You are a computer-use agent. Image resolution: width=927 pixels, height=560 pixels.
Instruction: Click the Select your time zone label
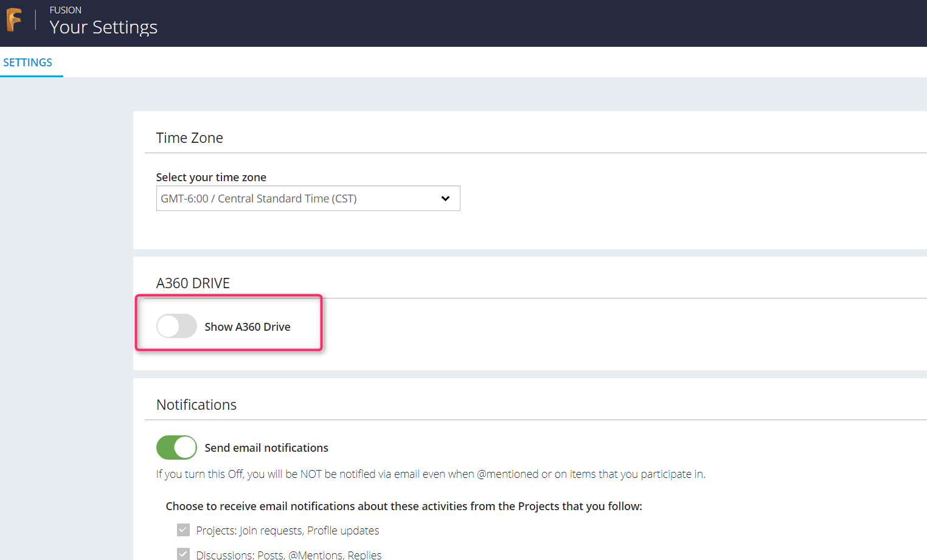click(x=211, y=177)
